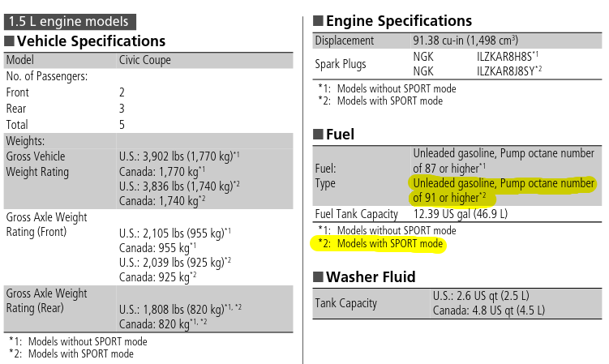Click the unleaded 87 octane fuel text
Image resolution: width=609 pixels, height=364 pixels.
[x=504, y=161]
